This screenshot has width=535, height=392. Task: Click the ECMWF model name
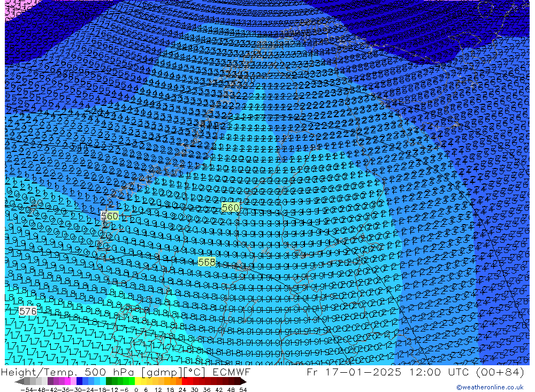[x=232, y=372]
